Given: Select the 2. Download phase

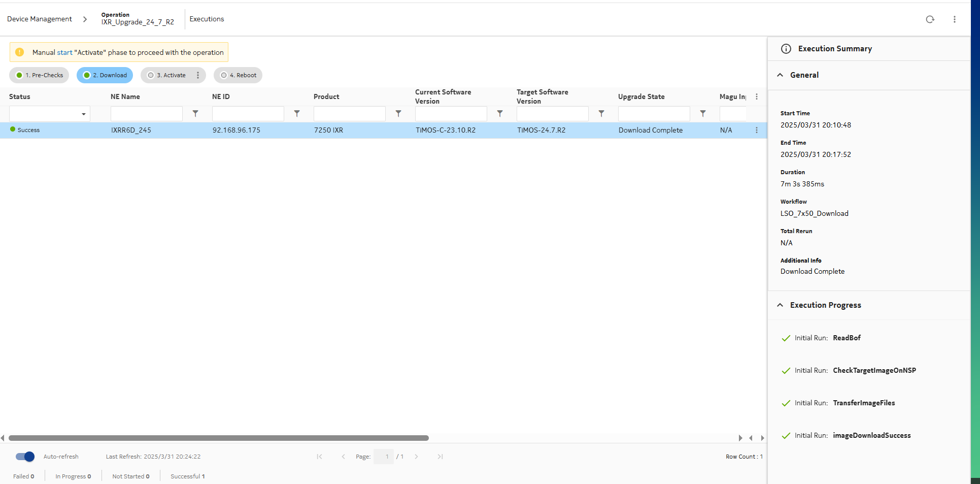Looking at the screenshot, I should click(105, 75).
